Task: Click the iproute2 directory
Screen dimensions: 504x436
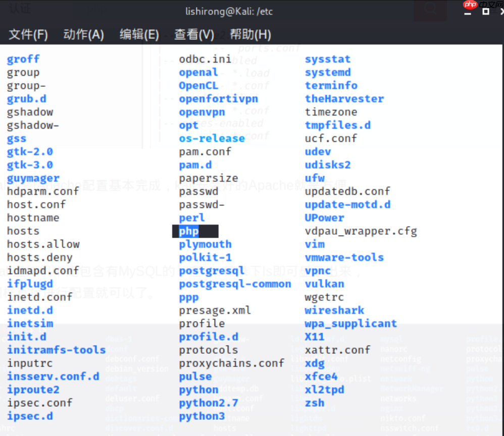Action: pos(33,390)
